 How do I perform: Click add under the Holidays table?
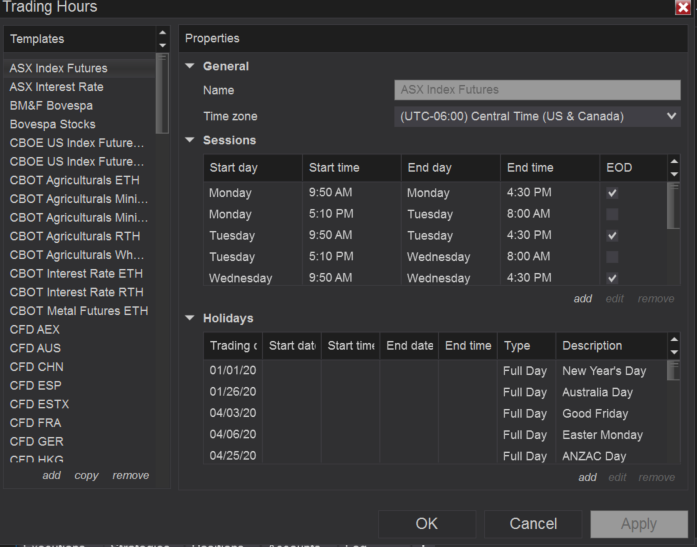[587, 477]
